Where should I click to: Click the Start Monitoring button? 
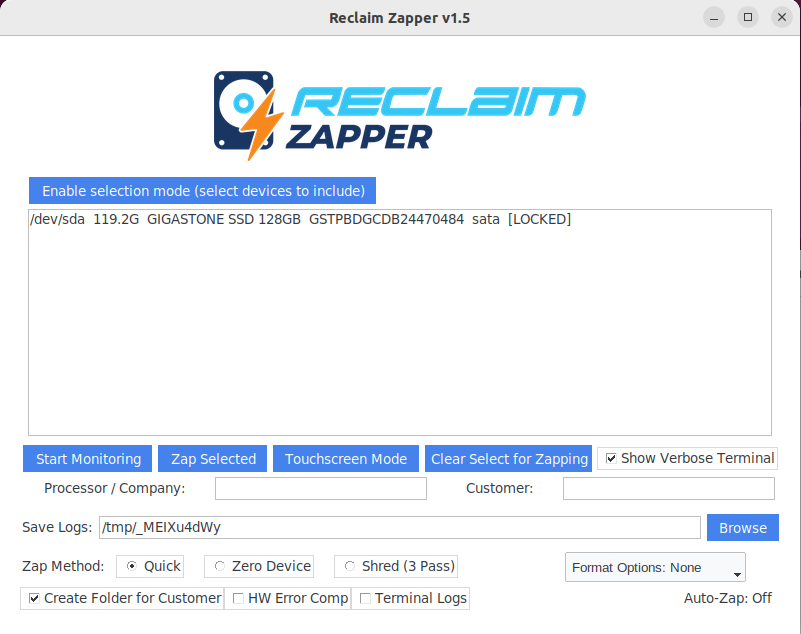click(87, 458)
